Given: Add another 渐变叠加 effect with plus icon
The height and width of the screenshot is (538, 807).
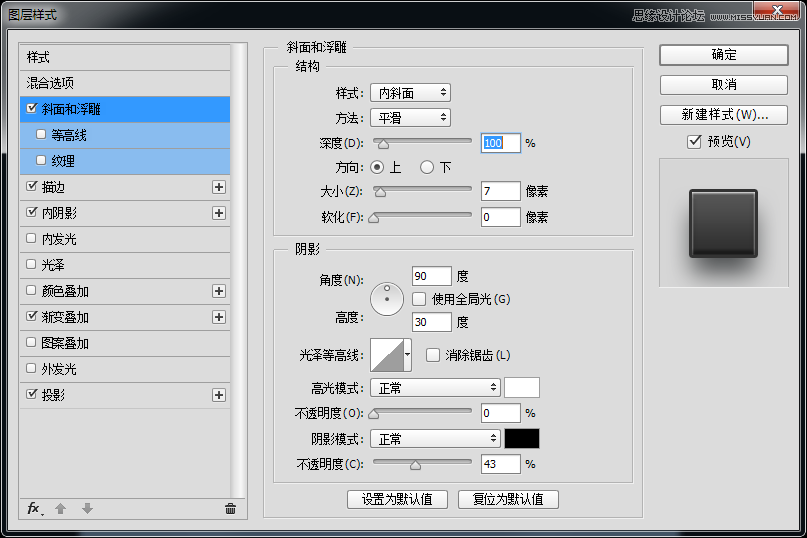Looking at the screenshot, I should coord(219,317).
